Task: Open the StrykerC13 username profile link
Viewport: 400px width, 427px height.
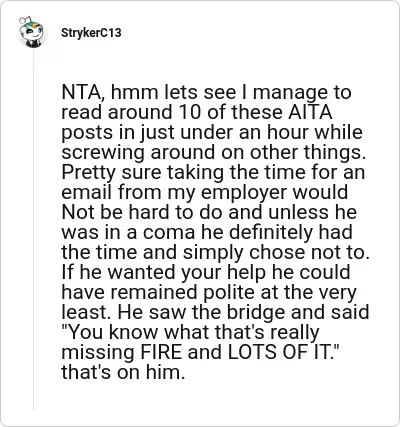Action: (x=91, y=33)
